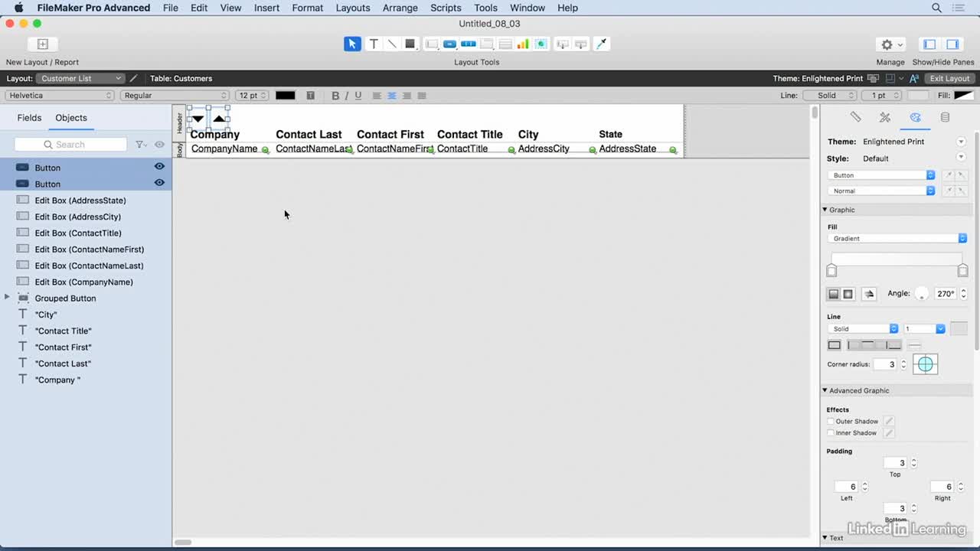Click the text highlight icon in format bar
Viewport: 980px width, 551px height.
click(310, 96)
